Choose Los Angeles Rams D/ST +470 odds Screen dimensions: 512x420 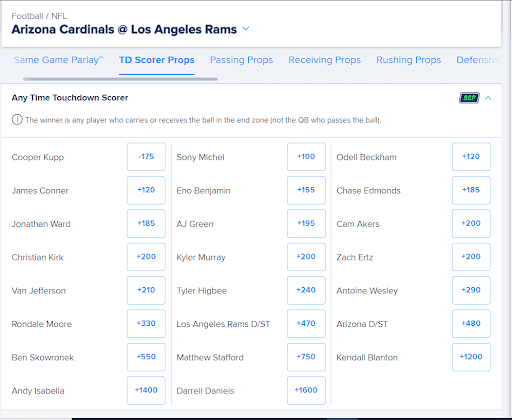click(x=306, y=323)
